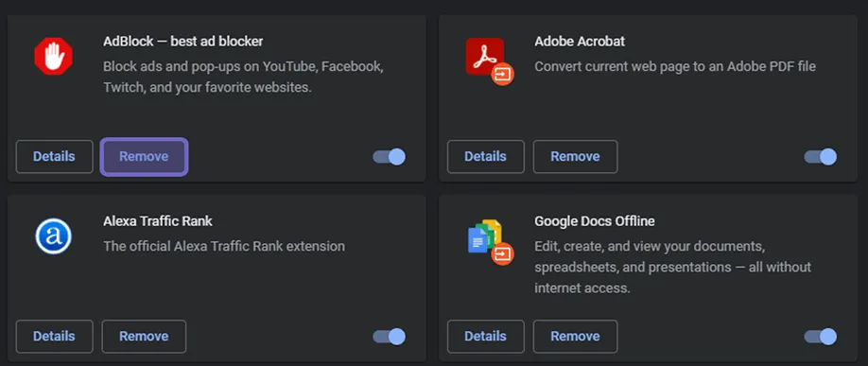
Task: Remove Alexa Traffic Rank extension
Action: 144,336
